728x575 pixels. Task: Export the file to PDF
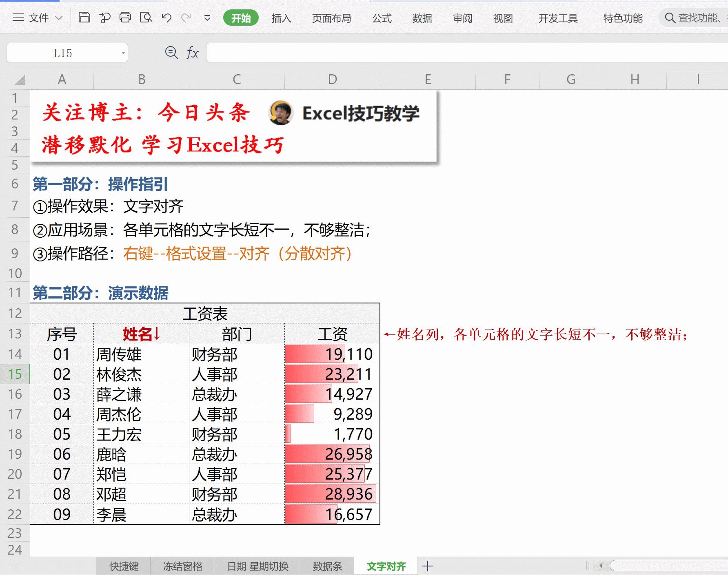105,18
